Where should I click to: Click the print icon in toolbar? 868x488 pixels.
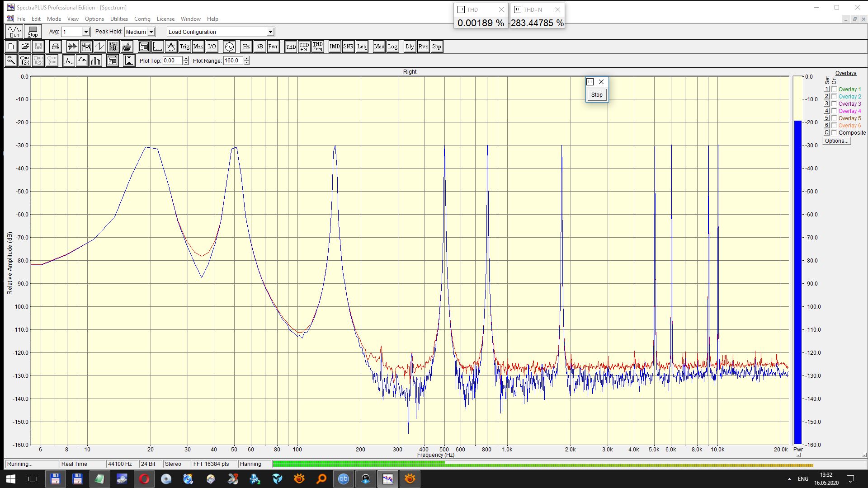pyautogui.click(x=56, y=47)
